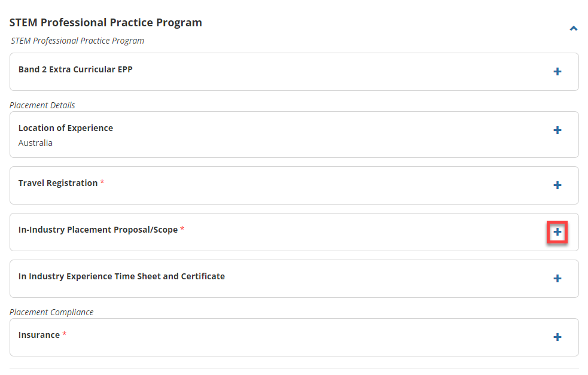Collapse the STEM Professional Practice Program section
588x375 pixels.
(574, 28)
